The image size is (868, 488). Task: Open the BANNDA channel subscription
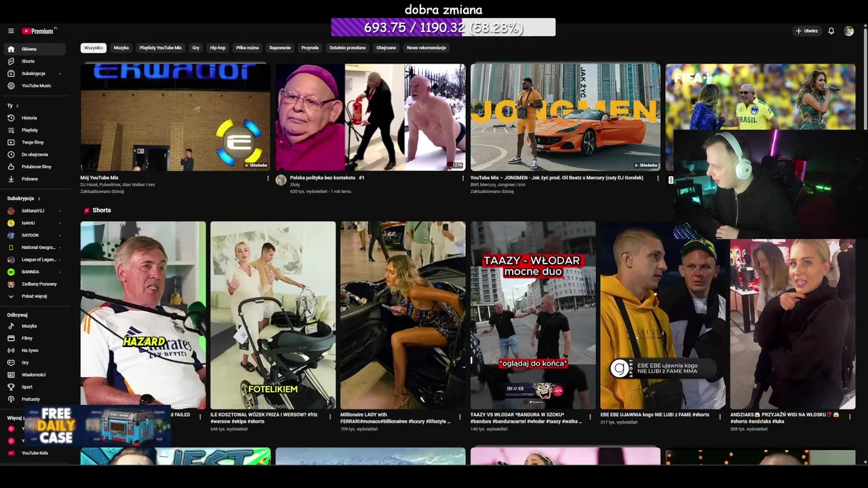click(x=35, y=272)
